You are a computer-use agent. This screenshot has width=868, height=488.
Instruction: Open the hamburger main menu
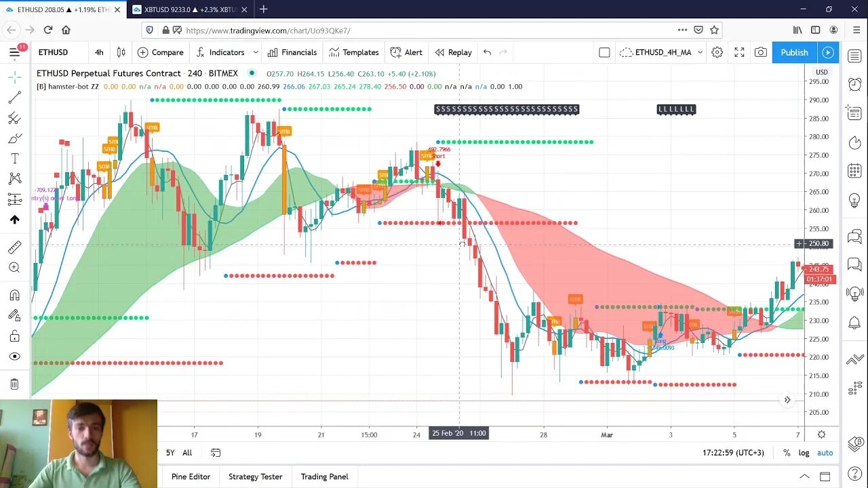point(14,52)
